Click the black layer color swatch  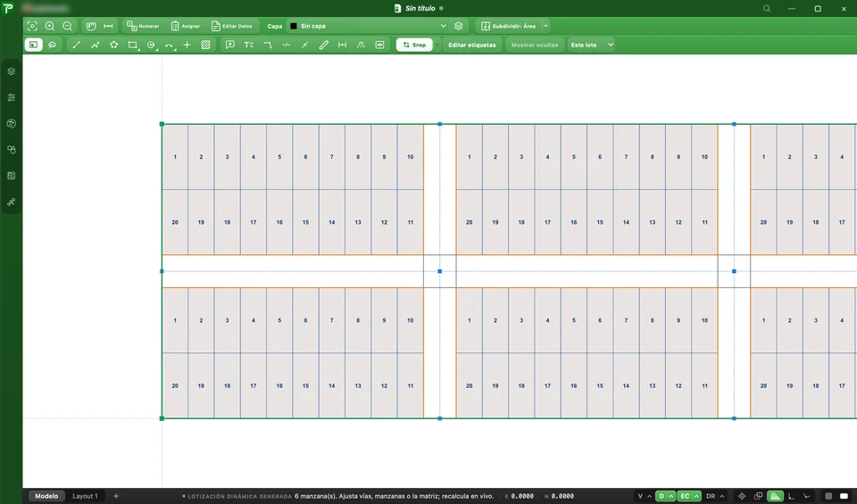[x=294, y=26]
